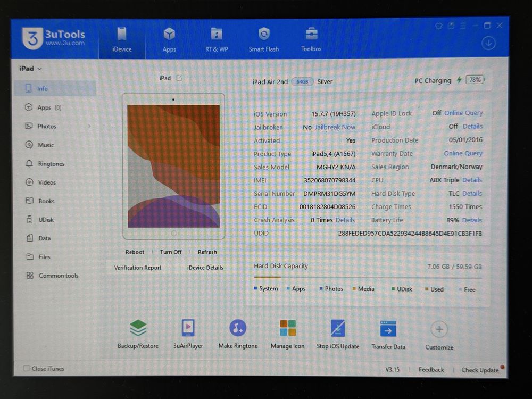
Task: Click the skin theme icon in title bar
Action: 439,26
